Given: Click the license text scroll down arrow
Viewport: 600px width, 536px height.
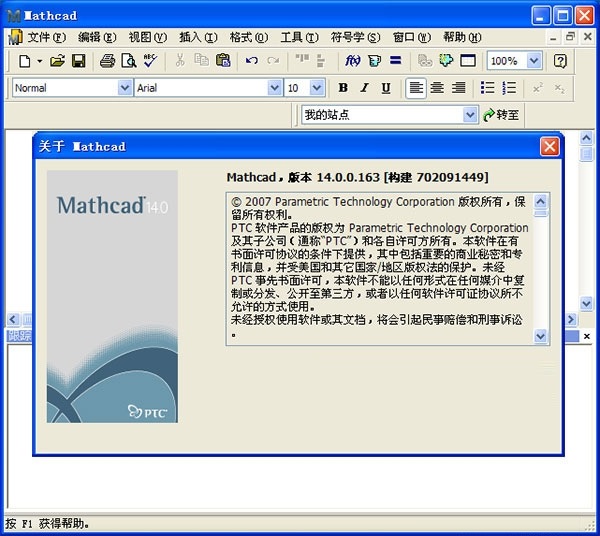Looking at the screenshot, I should (x=540, y=336).
